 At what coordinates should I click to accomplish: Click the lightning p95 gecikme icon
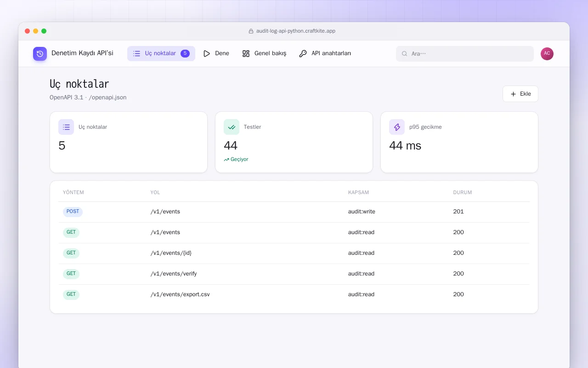(x=397, y=127)
